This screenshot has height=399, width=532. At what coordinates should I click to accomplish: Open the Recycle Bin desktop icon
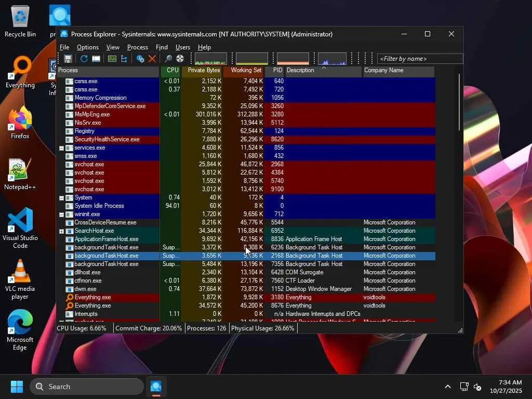[20, 21]
